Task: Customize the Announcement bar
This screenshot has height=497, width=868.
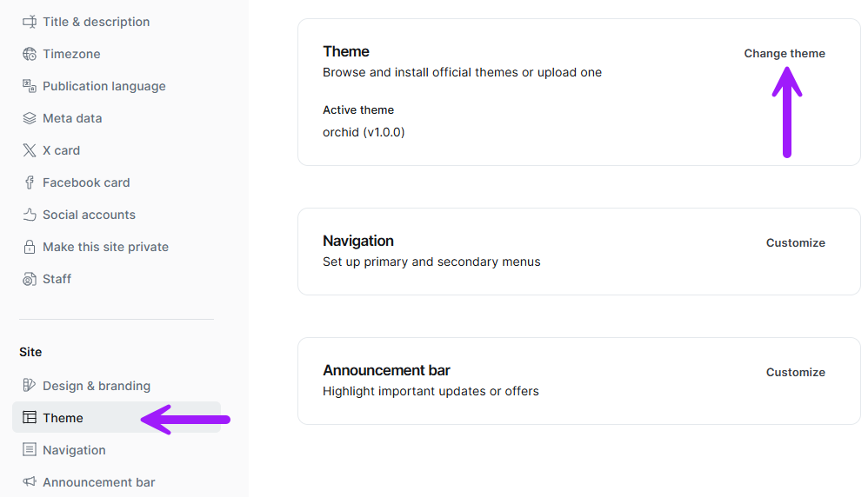Action: click(796, 372)
